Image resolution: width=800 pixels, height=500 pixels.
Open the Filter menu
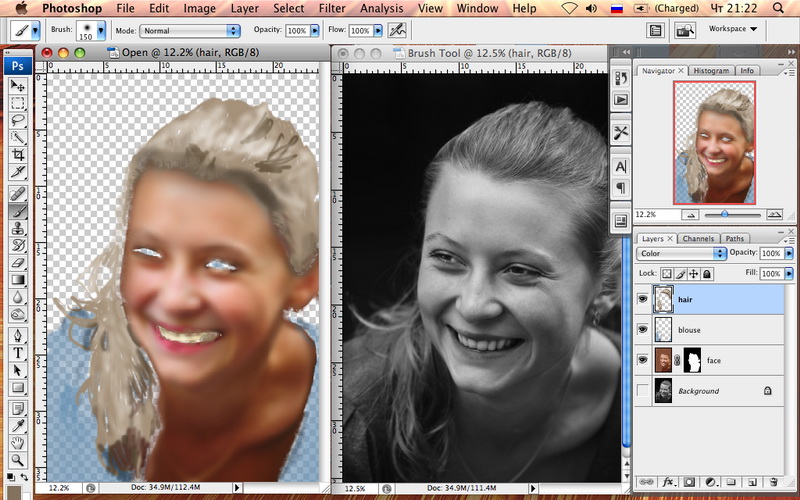tap(332, 9)
